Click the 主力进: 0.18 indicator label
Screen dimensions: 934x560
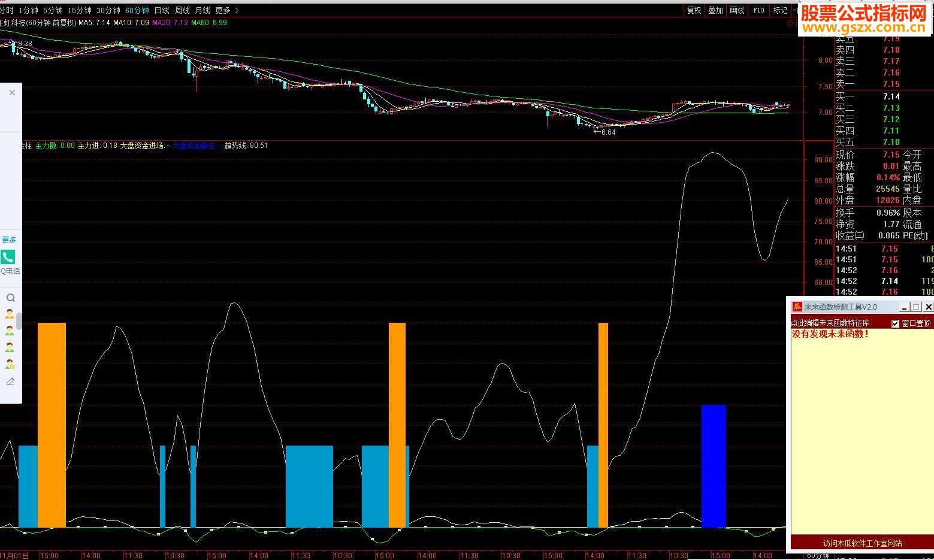pos(98,146)
